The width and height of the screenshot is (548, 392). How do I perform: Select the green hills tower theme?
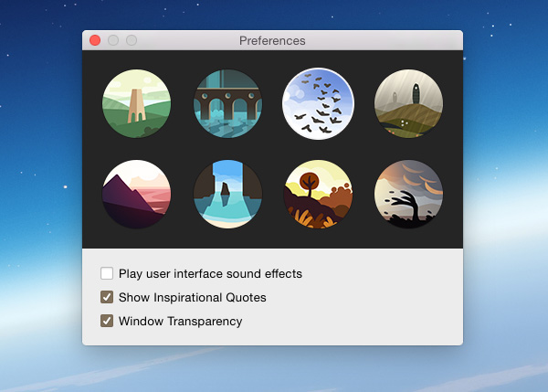pyautogui.click(x=136, y=103)
